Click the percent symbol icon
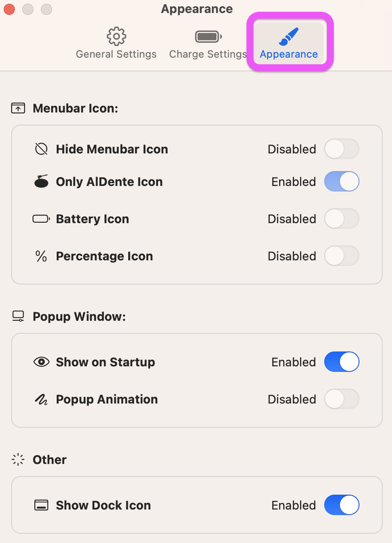The height and width of the screenshot is (543, 392). click(41, 256)
